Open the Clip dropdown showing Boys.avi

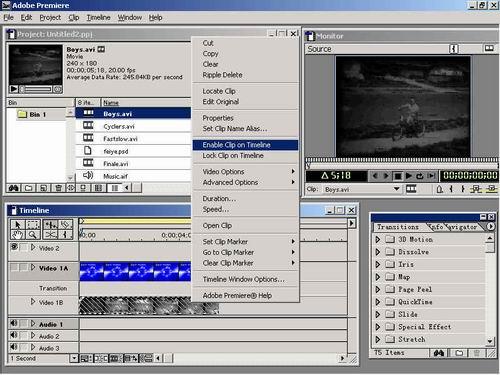tap(396, 189)
